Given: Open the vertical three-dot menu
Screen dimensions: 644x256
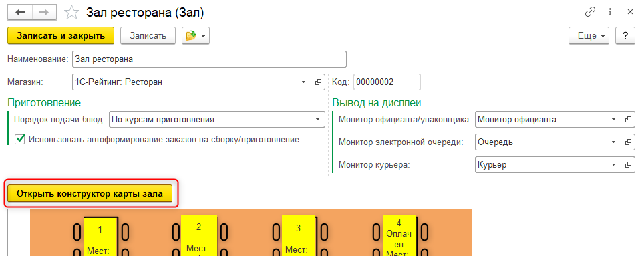Looking at the screenshot, I should tap(611, 12).
